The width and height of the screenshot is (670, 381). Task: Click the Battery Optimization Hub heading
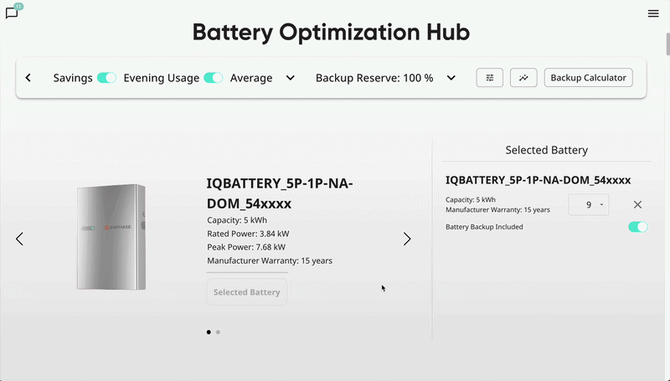click(x=331, y=32)
